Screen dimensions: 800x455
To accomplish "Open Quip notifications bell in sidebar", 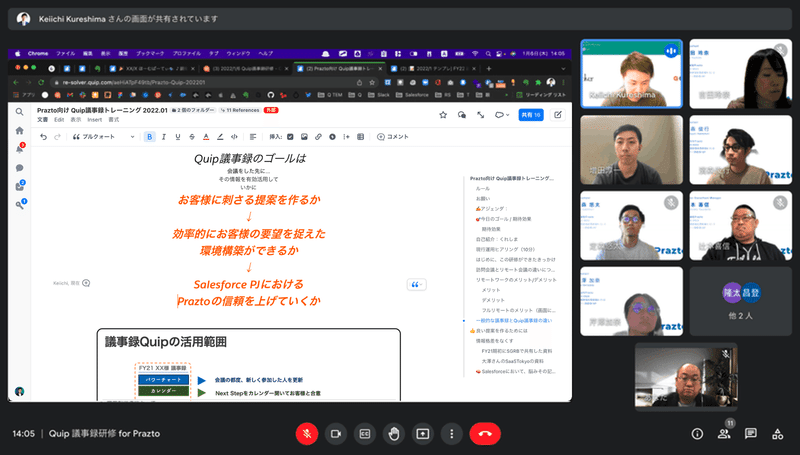I will (x=19, y=149).
